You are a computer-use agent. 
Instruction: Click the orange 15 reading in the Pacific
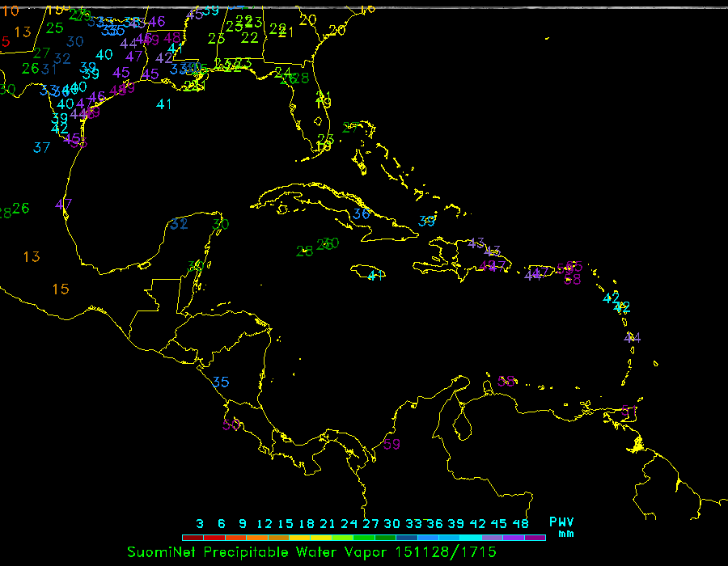click(x=61, y=289)
